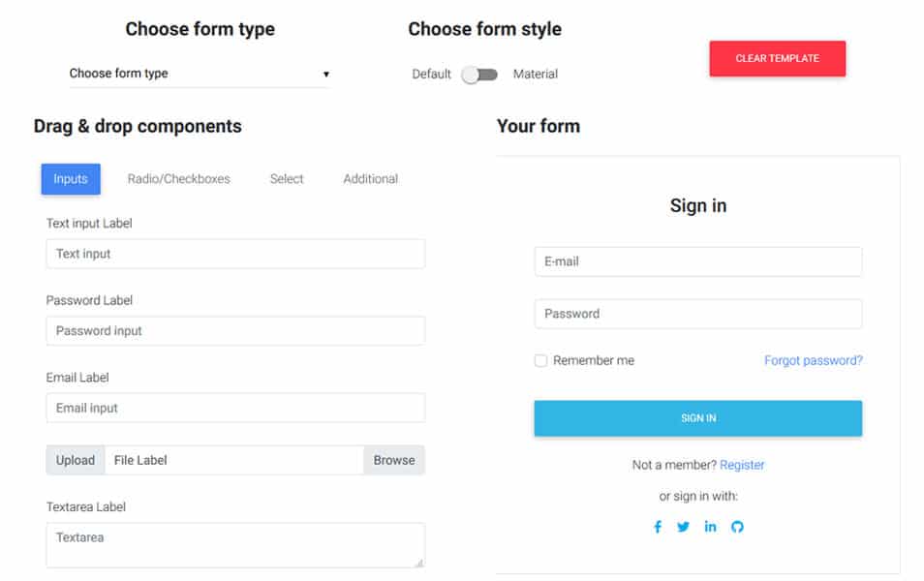This screenshot has height=581, width=924.
Task: Click the Password field in sign-in form
Action: click(x=697, y=314)
